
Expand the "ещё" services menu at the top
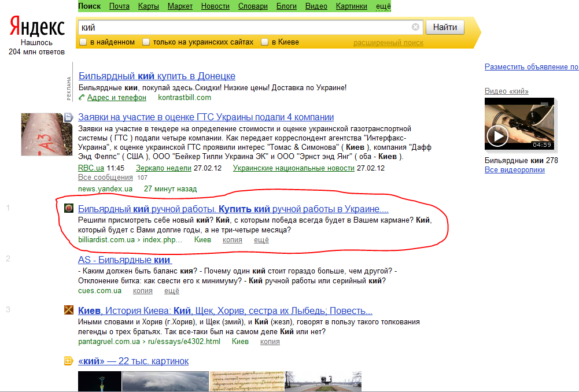click(383, 6)
